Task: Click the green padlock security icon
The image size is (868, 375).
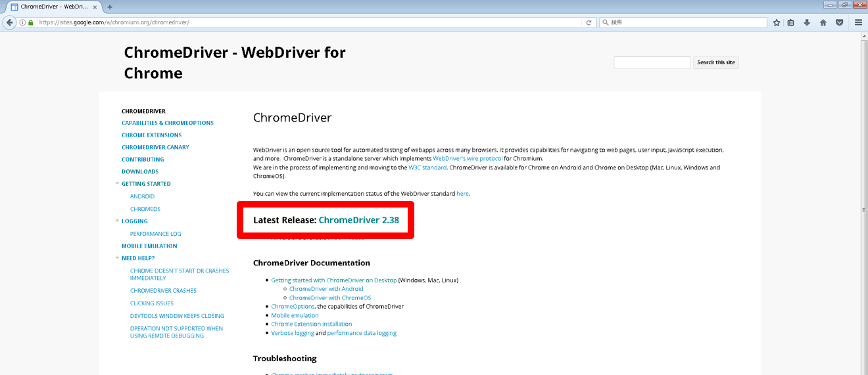Action: (30, 22)
